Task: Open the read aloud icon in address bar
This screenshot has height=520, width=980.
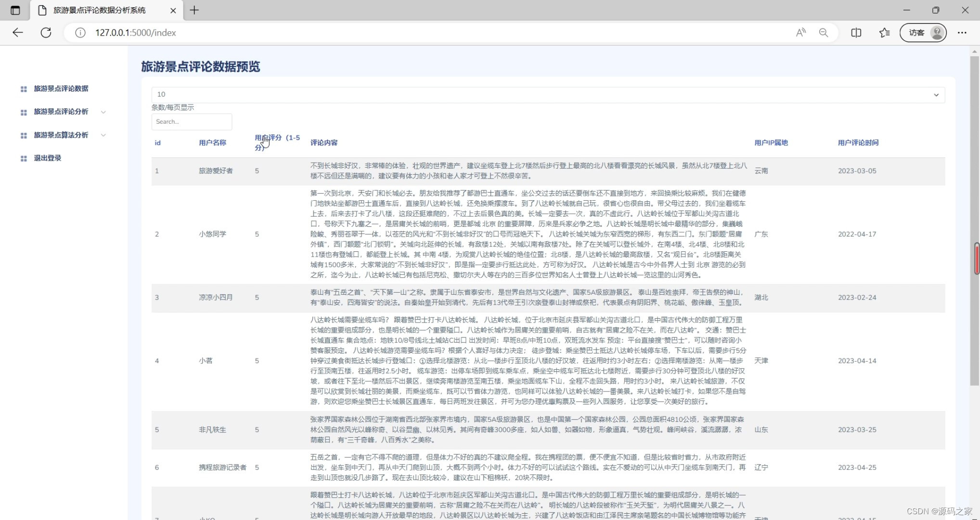Action: pyautogui.click(x=801, y=33)
